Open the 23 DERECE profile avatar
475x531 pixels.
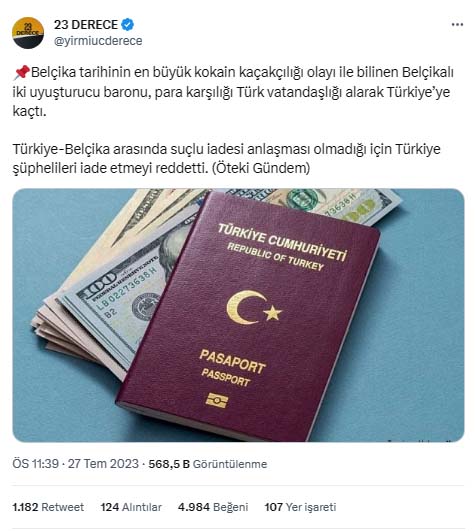[x=28, y=33]
